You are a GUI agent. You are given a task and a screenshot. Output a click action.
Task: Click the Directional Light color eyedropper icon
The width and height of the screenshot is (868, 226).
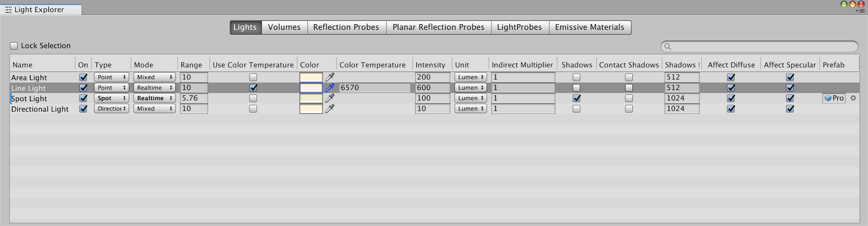[329, 109]
